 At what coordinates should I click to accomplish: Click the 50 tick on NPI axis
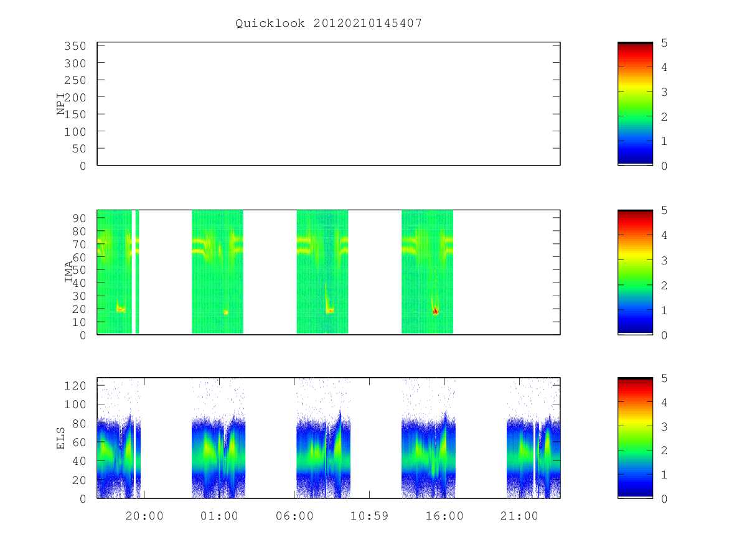[x=78, y=149]
